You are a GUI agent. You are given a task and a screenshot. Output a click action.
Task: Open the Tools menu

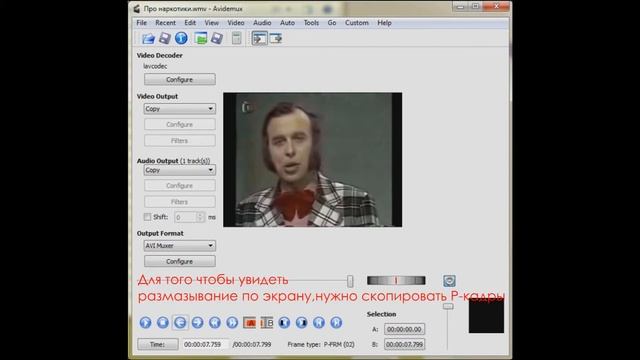311,23
